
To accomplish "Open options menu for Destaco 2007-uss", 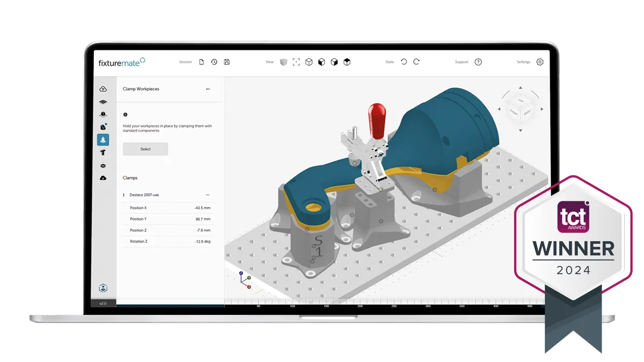I will (x=208, y=195).
